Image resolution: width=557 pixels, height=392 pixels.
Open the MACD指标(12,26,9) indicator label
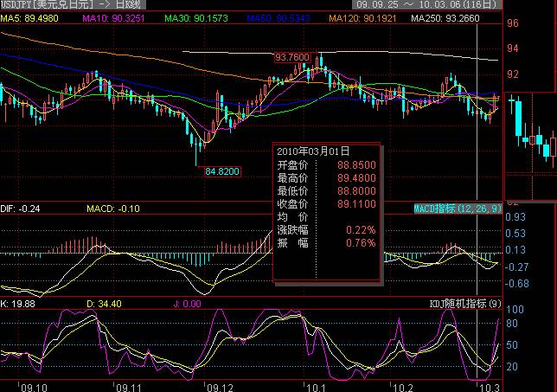click(456, 209)
